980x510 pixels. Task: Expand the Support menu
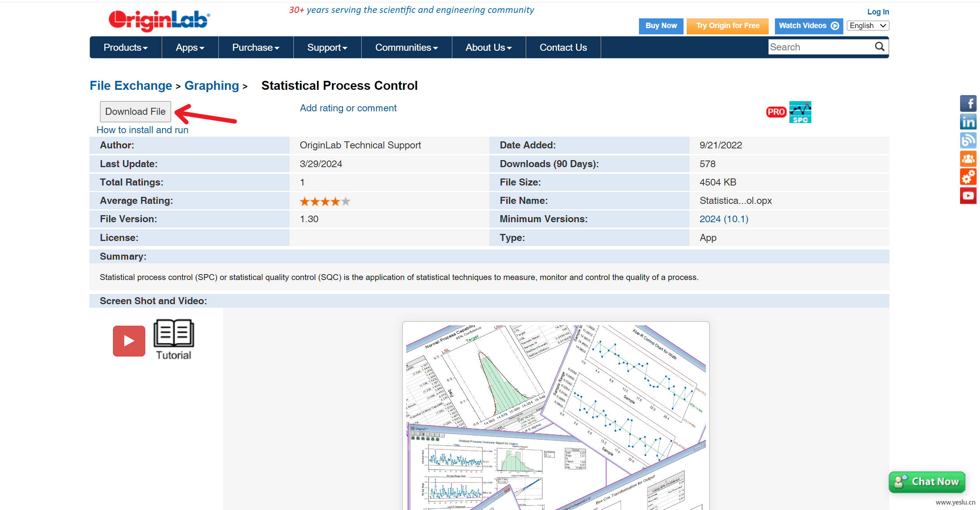pos(327,47)
